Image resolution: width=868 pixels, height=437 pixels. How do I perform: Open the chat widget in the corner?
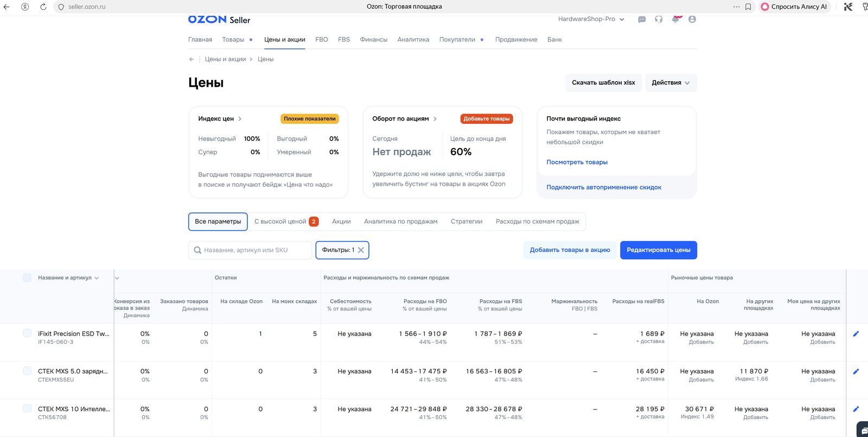[863, 430]
